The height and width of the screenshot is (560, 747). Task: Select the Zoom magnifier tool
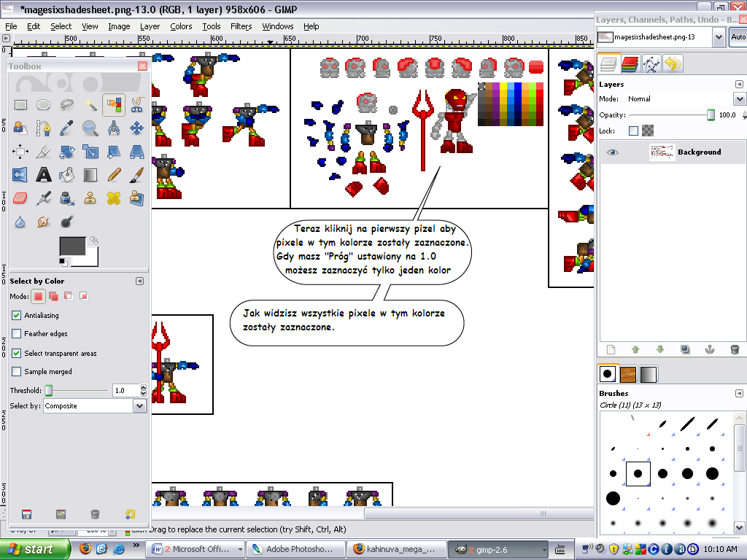click(90, 128)
